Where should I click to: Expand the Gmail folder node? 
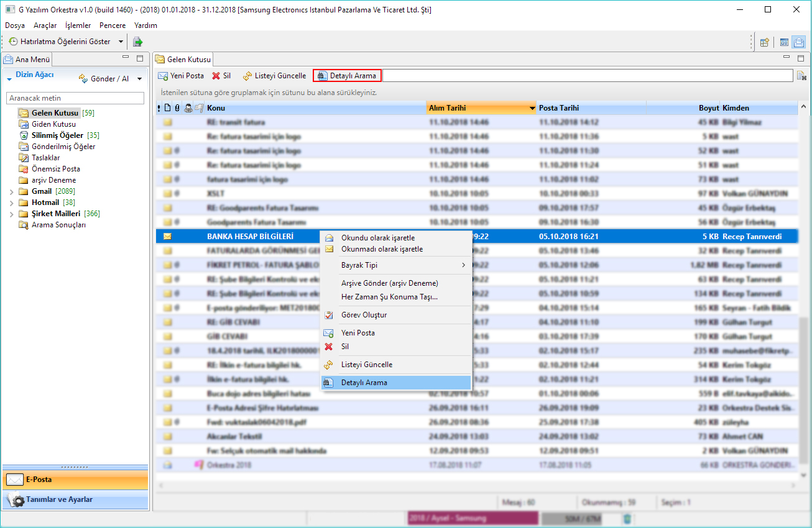click(x=11, y=191)
